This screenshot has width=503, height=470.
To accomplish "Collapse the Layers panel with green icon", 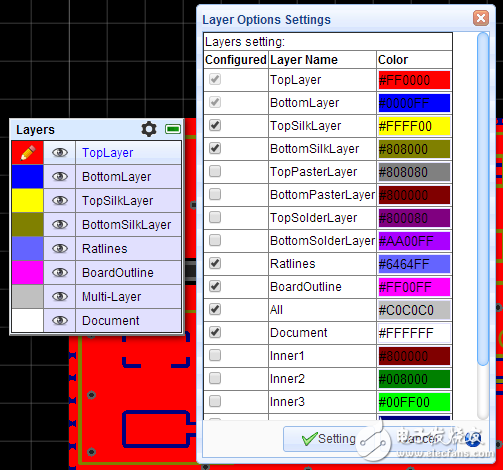I will pos(173,129).
